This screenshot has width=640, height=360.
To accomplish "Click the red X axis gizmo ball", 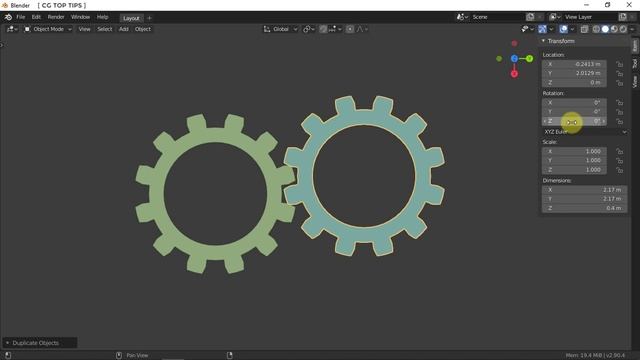I will tap(514, 74).
